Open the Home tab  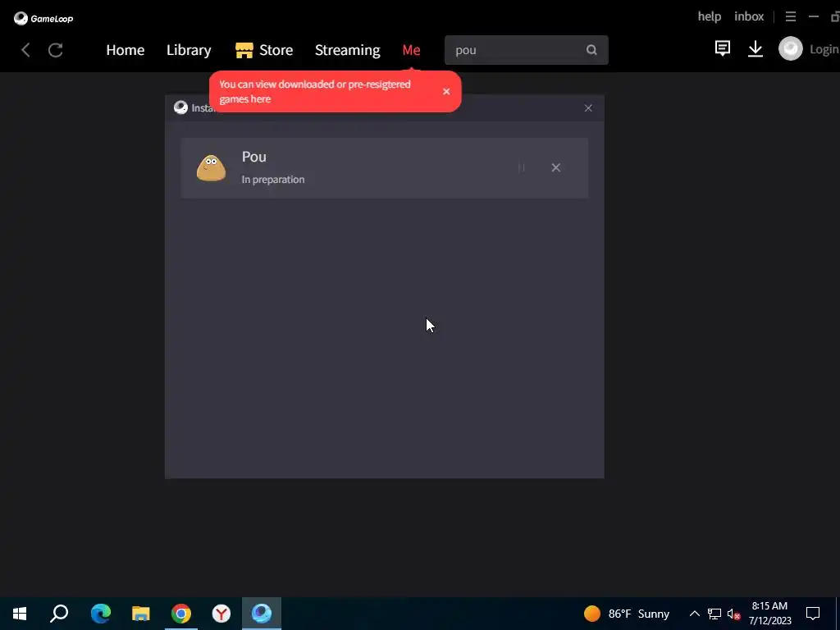pyautogui.click(x=126, y=50)
